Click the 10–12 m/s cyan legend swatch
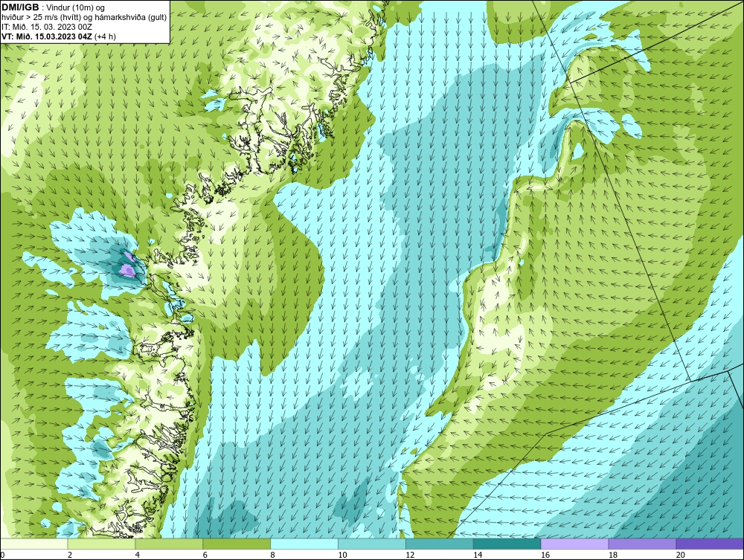Image resolution: width=744 pixels, height=560 pixels. [x=372, y=544]
